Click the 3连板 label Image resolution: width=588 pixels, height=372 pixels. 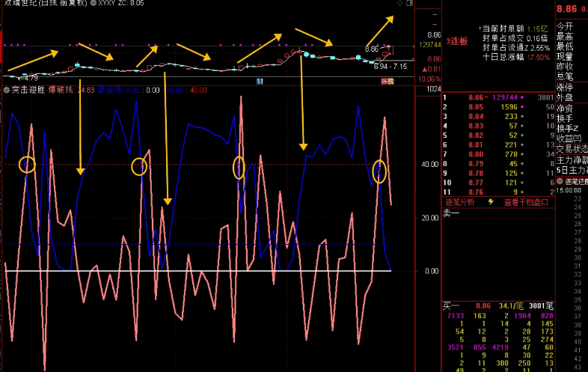coord(456,41)
